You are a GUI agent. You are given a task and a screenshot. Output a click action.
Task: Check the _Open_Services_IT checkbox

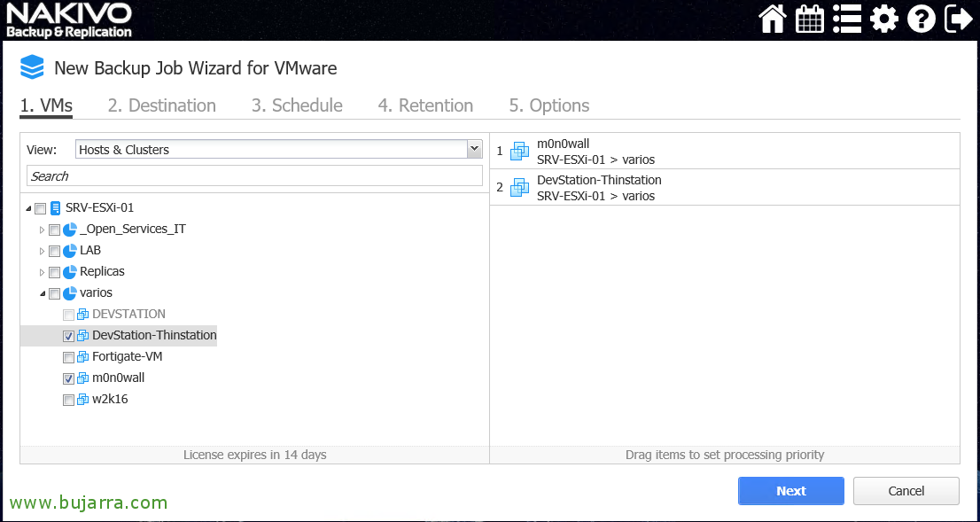[54, 230]
